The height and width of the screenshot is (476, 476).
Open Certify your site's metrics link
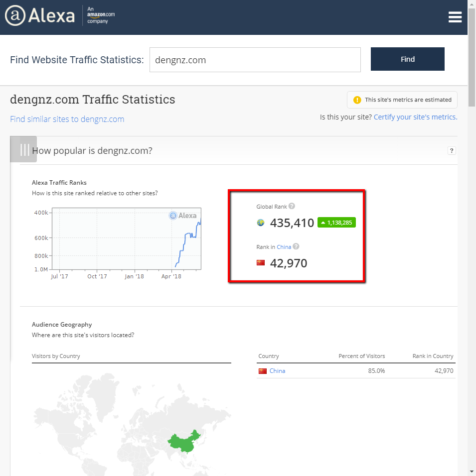(x=416, y=117)
